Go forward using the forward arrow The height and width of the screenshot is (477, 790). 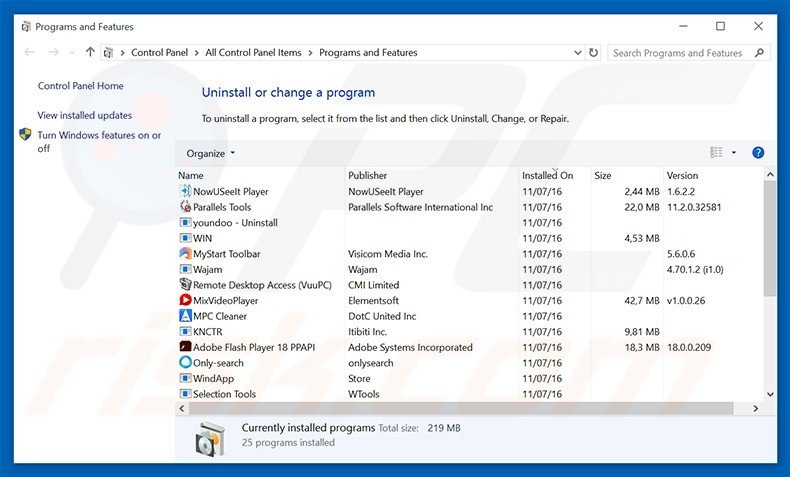(x=53, y=52)
